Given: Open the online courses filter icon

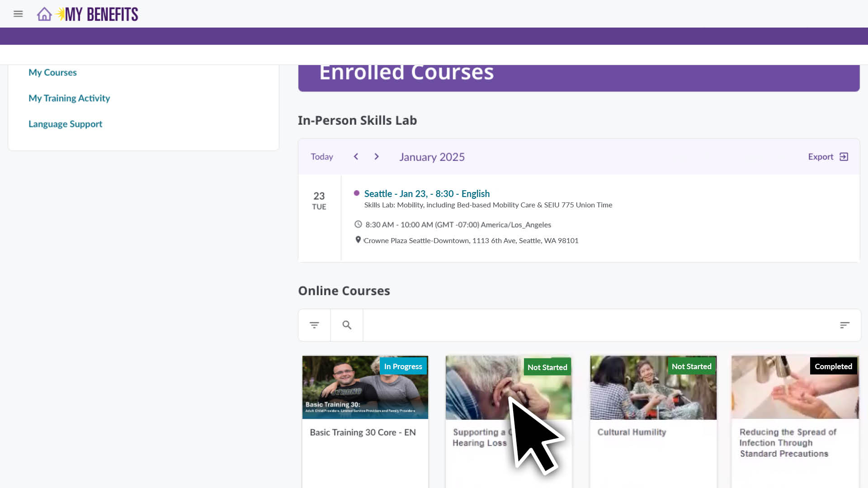Looking at the screenshot, I should tap(314, 325).
